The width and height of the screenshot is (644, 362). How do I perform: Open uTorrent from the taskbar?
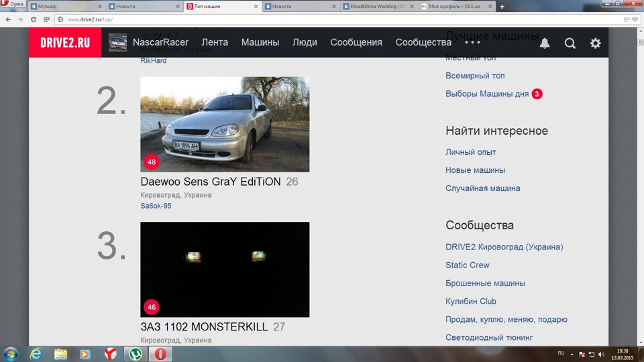[136, 354]
